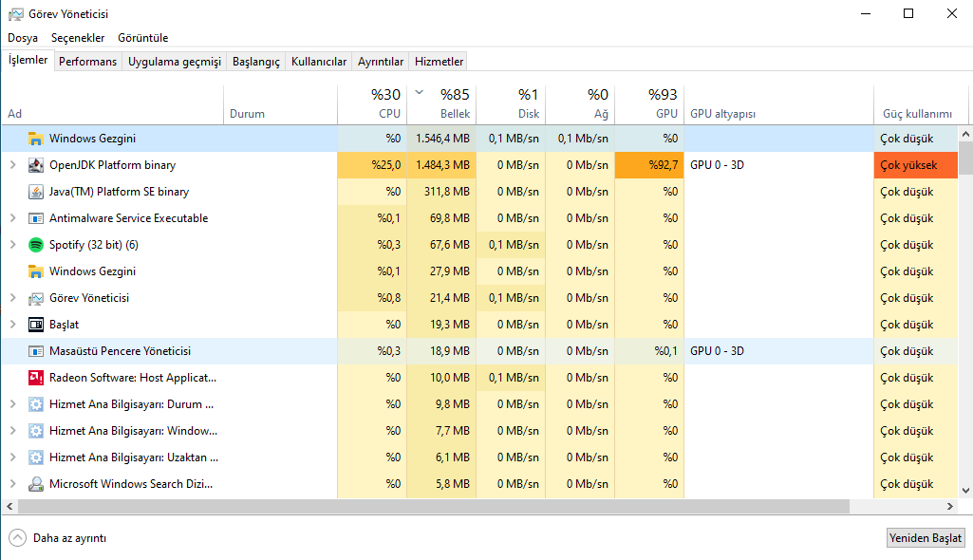Click the Spotify process icon

pos(36,245)
